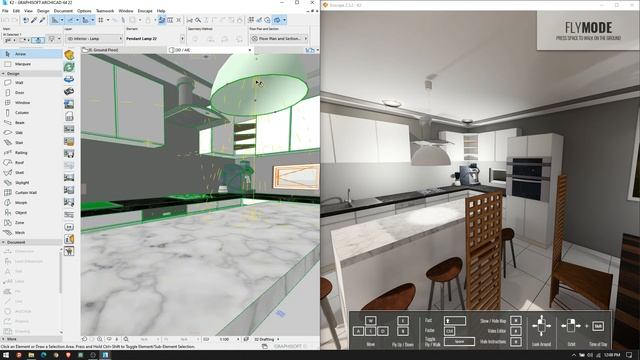This screenshot has height=360, width=640.
Task: Toggle the snap guides toolbar button
Action: (70, 20)
